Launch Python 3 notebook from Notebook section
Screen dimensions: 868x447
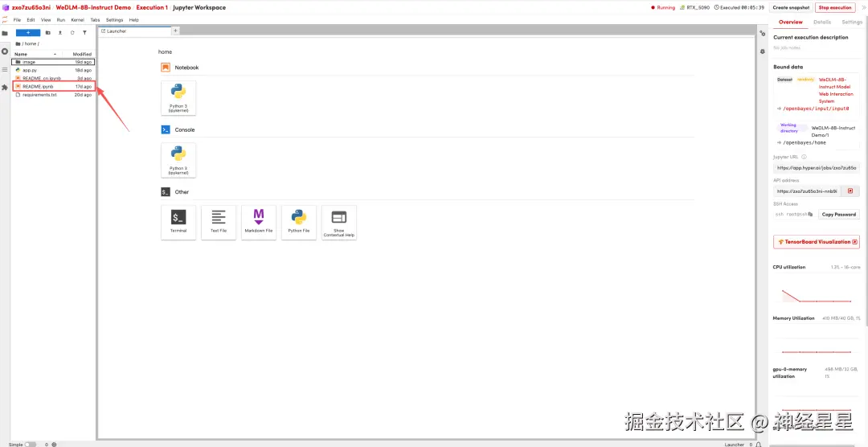pos(178,98)
